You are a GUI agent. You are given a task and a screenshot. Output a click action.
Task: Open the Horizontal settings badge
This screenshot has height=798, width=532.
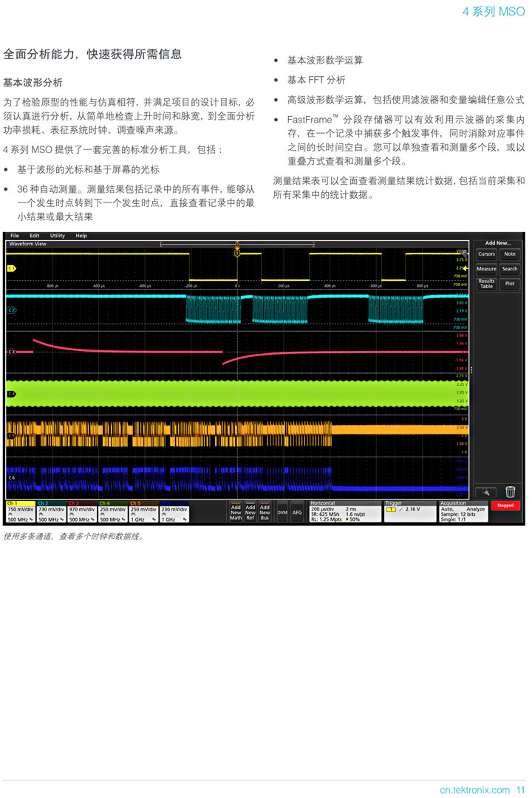click(x=345, y=511)
